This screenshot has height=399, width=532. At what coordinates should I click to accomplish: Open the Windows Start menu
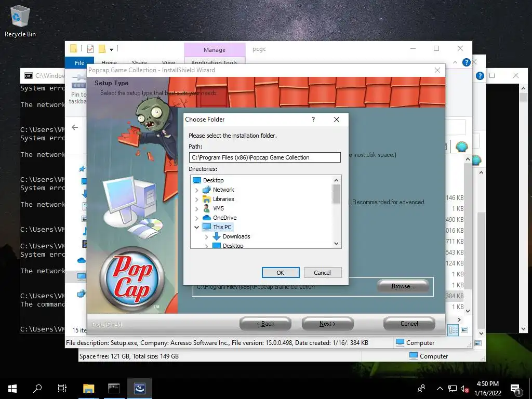[x=12, y=388]
